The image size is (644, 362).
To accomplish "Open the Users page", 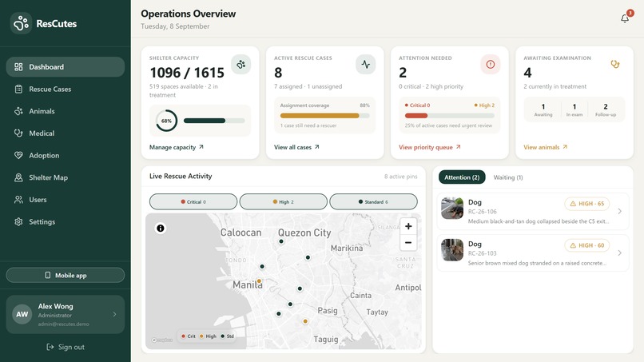I will pos(66,200).
